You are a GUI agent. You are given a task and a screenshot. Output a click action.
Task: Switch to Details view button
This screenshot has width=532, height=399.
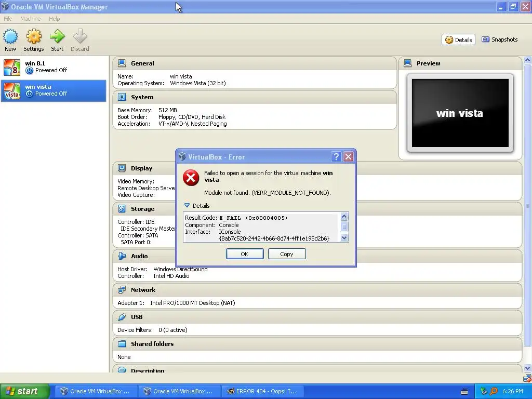[x=458, y=39]
